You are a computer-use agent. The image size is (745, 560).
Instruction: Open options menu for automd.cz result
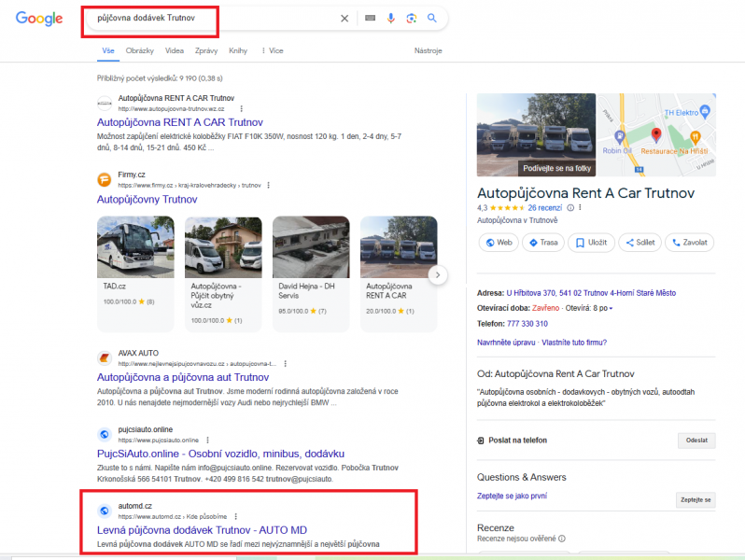[x=235, y=517]
